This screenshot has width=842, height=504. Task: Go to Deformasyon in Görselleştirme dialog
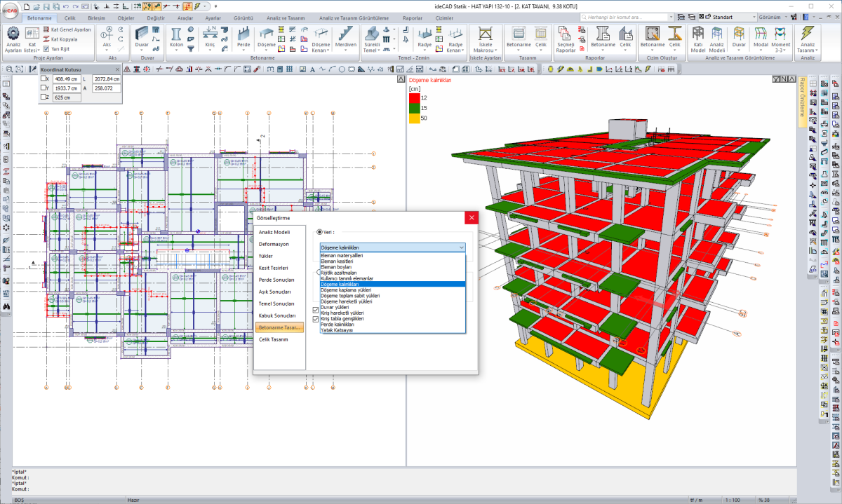[274, 244]
